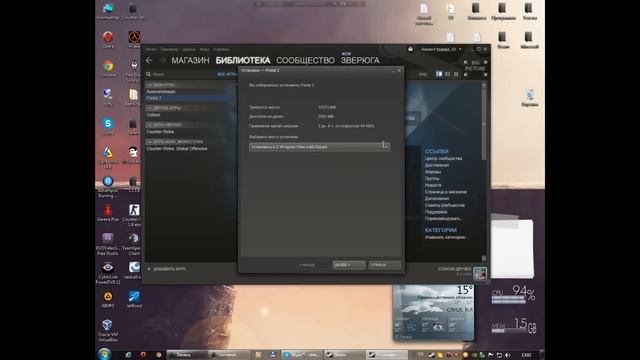Open the account name dropdown

tap(441, 49)
